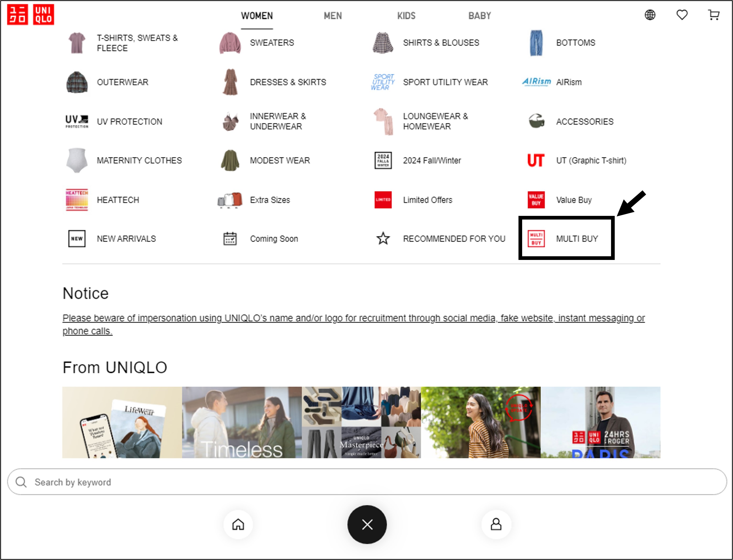Open Limited Offers link
Viewport: 733px width, 560px height.
tap(428, 200)
